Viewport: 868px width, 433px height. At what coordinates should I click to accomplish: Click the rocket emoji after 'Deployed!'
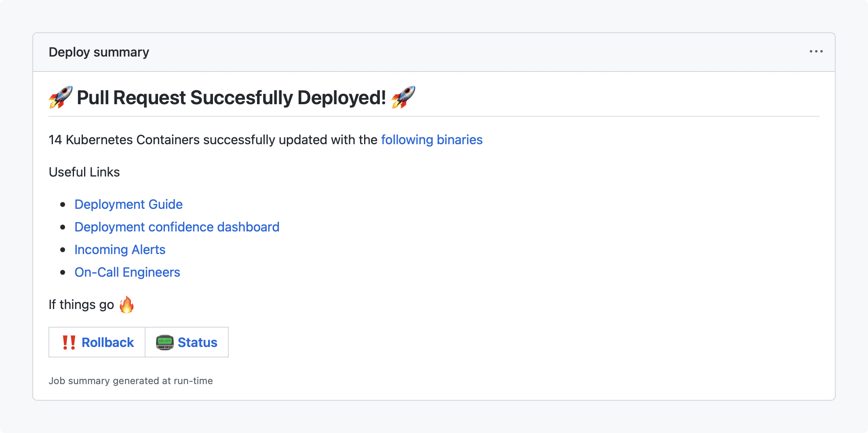(x=403, y=97)
